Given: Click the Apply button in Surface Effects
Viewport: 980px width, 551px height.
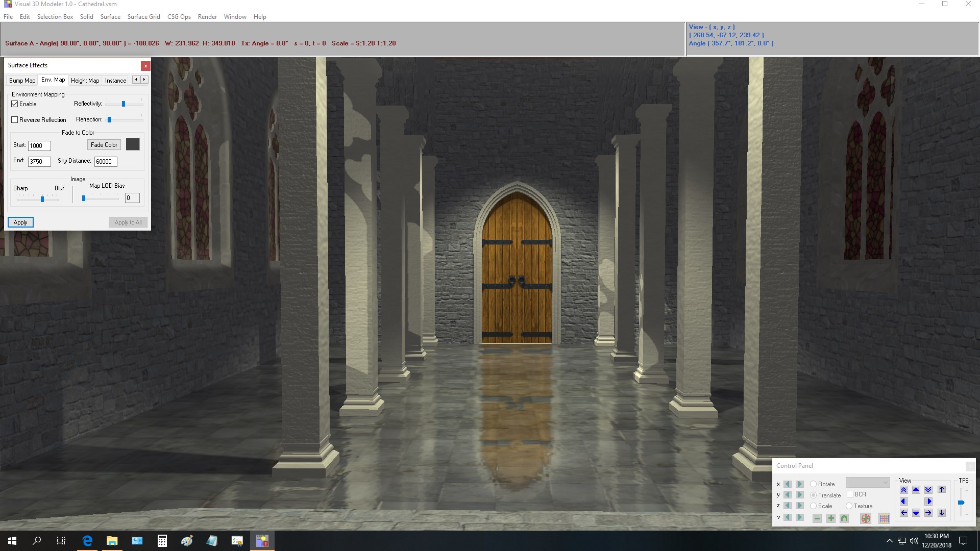Looking at the screenshot, I should [x=20, y=222].
